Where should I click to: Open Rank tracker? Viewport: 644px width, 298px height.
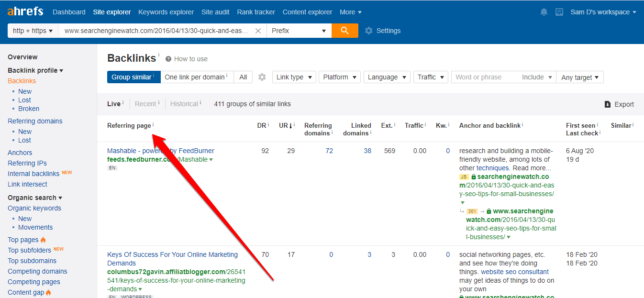(256, 12)
